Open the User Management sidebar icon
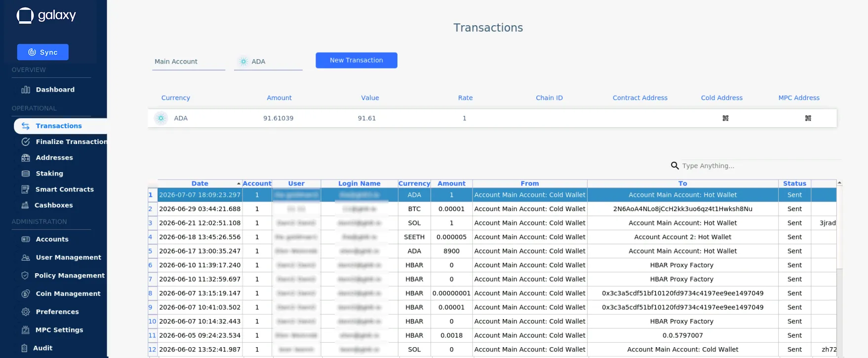Screen dimensions: 868x358 [x=26, y=257]
